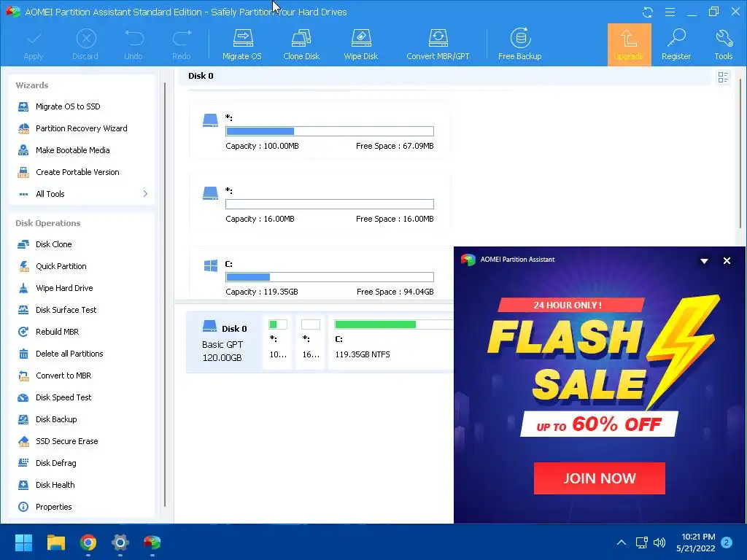Image resolution: width=747 pixels, height=560 pixels.
Task: Launch Clone Disk from the toolbar
Action: coord(301,44)
